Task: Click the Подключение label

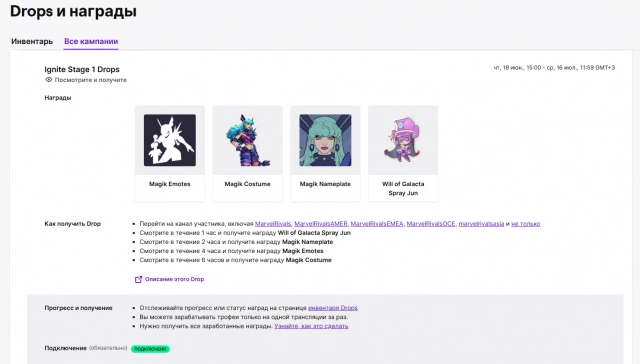Action: [66, 348]
